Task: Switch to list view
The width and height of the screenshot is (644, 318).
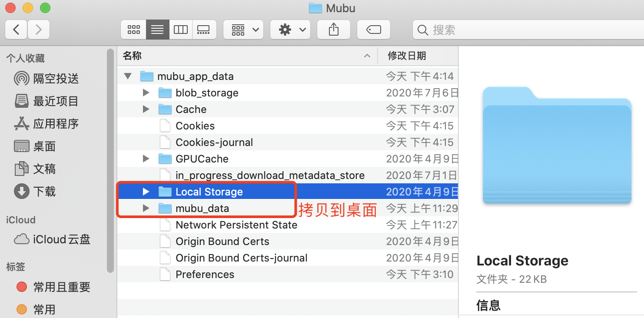Action: tap(157, 30)
